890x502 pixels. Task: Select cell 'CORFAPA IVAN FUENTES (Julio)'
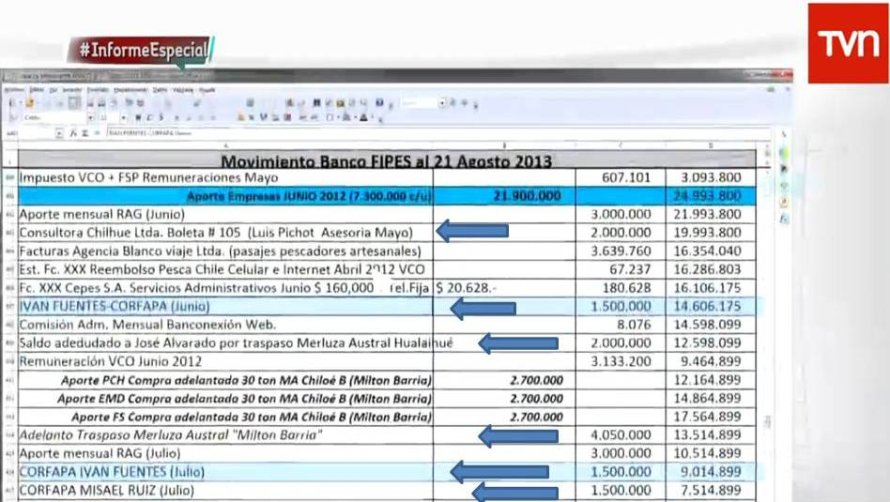click(x=225, y=472)
